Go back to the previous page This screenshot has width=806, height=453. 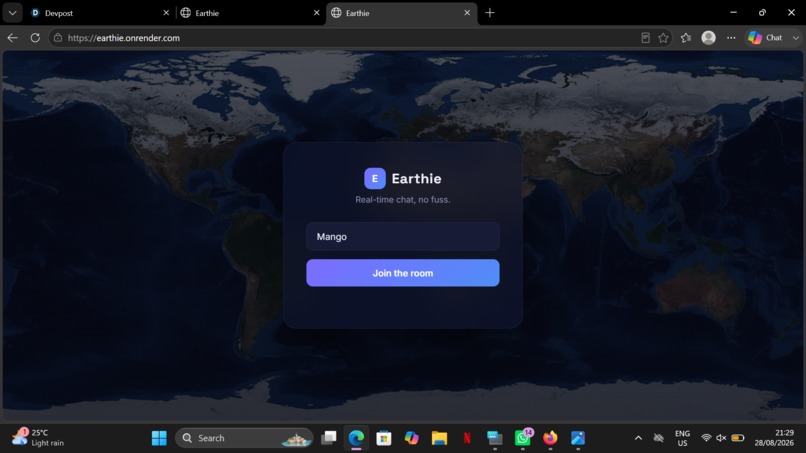coord(12,38)
